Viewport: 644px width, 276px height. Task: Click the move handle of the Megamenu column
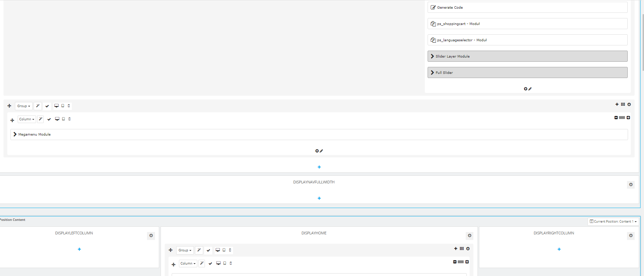pos(12,120)
